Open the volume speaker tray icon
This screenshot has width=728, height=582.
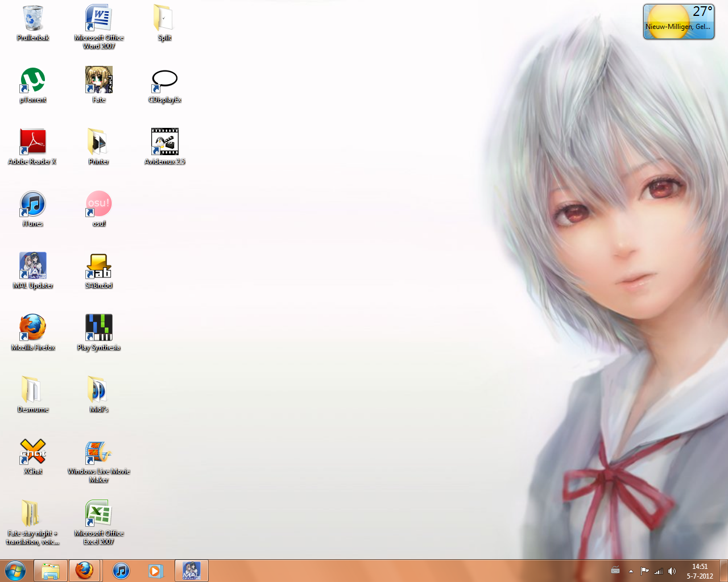coord(672,571)
